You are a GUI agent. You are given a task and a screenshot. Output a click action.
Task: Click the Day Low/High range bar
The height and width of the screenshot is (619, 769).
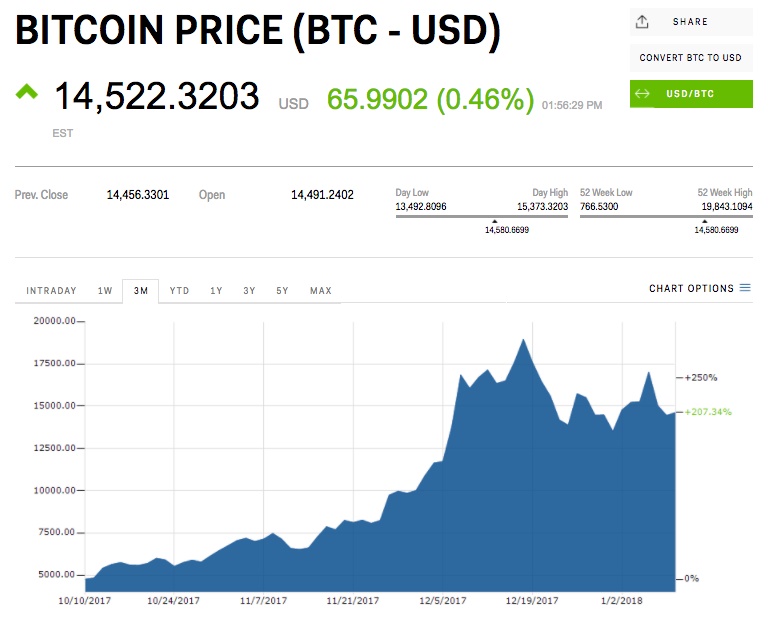coord(482,215)
